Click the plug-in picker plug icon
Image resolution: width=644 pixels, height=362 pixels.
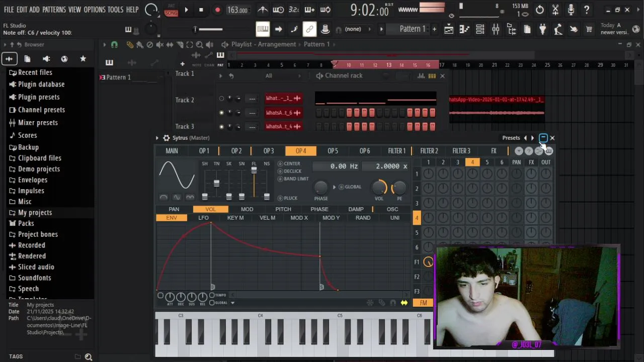(542, 30)
